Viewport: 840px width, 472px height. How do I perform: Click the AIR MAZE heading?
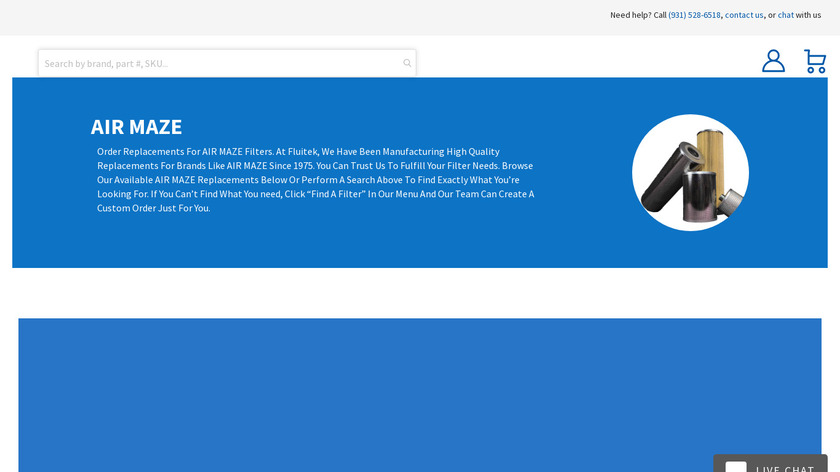[136, 127]
